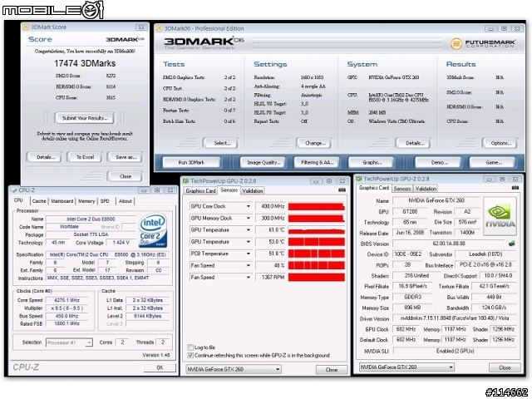
Task: Open the GPU Core Clock sensor dropdown
Action: (248, 206)
